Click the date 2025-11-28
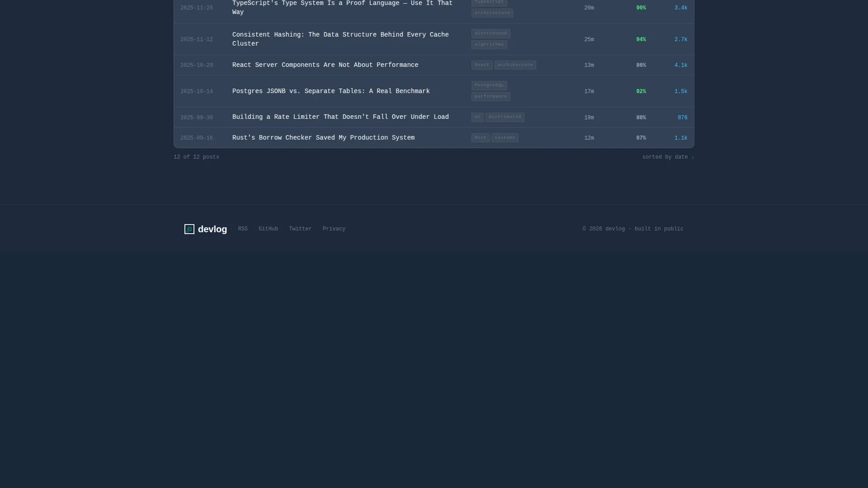The image size is (868, 488). pos(197,8)
